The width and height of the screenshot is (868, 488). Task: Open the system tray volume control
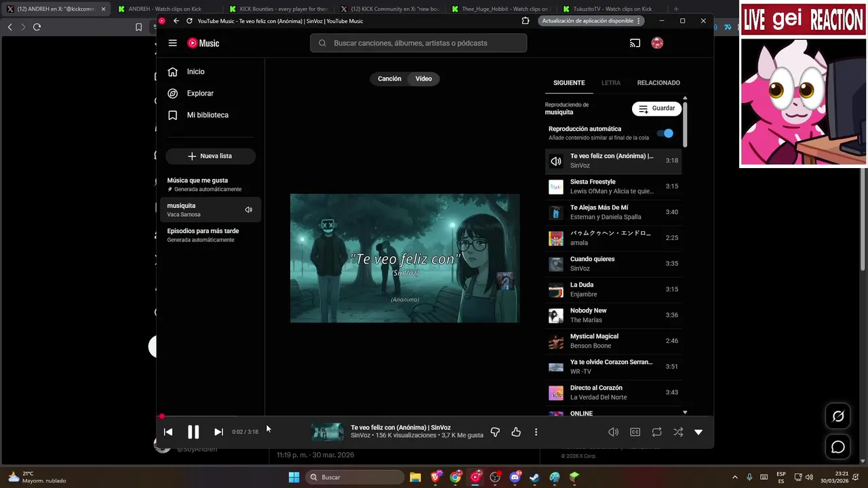coord(809,477)
